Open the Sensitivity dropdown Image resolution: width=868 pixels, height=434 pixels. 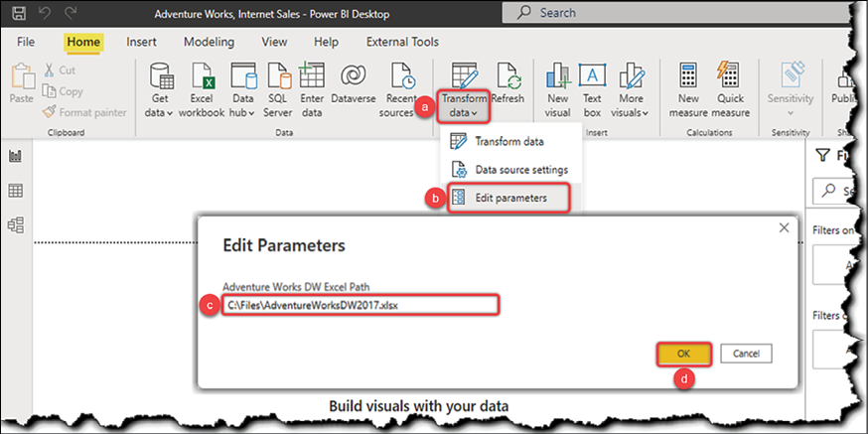click(x=791, y=89)
